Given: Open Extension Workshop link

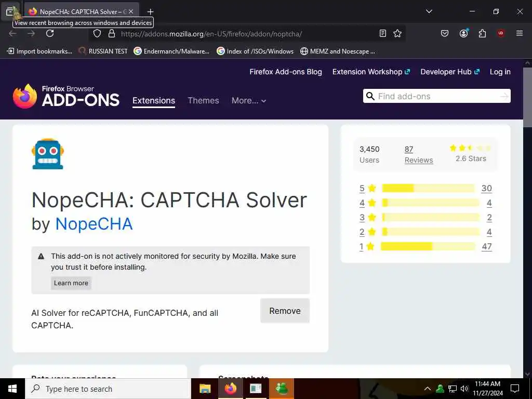Looking at the screenshot, I should (371, 72).
